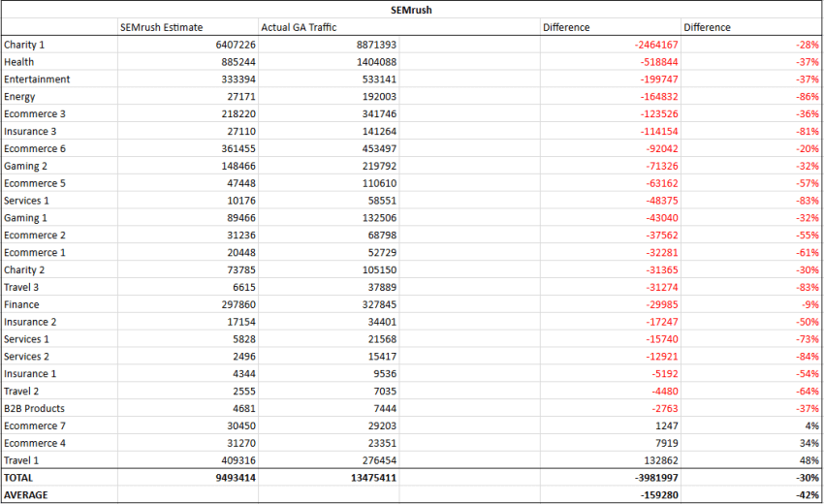Select the -518844 difference cell
The width and height of the screenshot is (824, 504).
(610, 62)
